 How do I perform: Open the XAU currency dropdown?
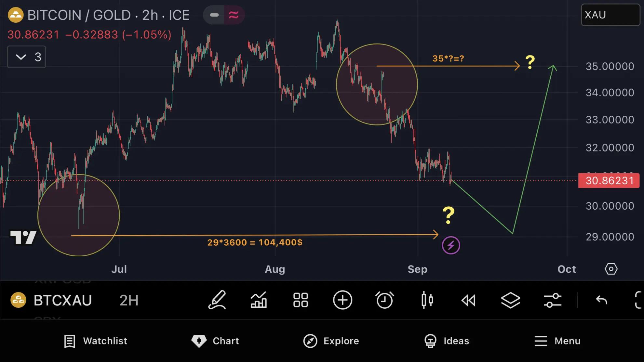[610, 15]
